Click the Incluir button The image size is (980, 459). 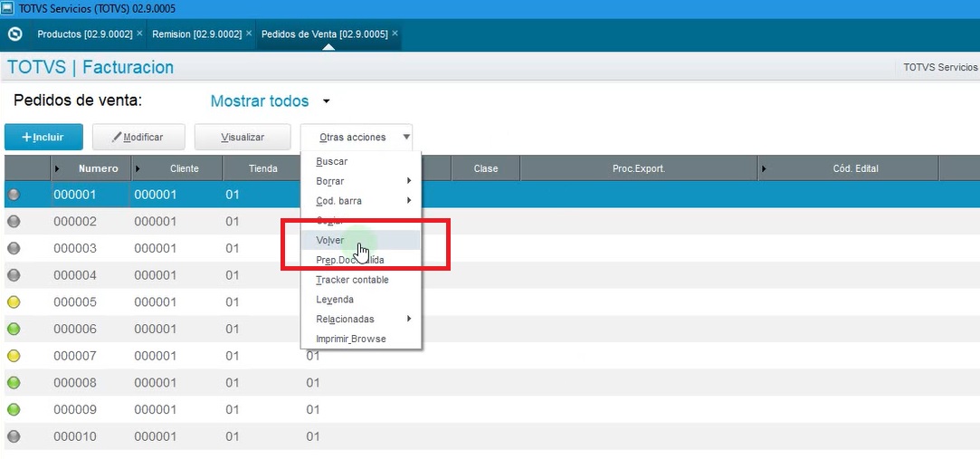point(43,137)
